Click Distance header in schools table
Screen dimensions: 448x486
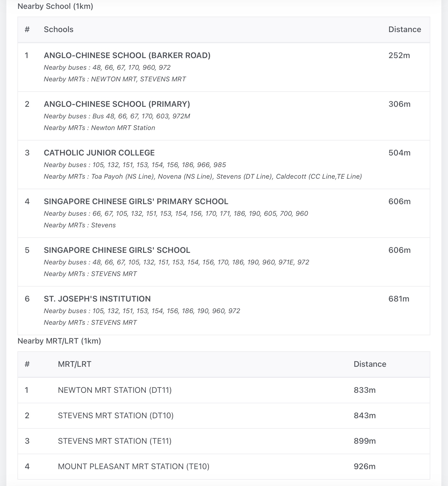[405, 29]
